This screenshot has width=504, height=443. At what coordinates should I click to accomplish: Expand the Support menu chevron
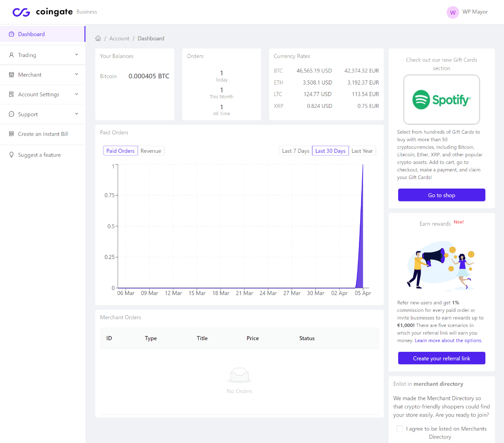(x=76, y=114)
